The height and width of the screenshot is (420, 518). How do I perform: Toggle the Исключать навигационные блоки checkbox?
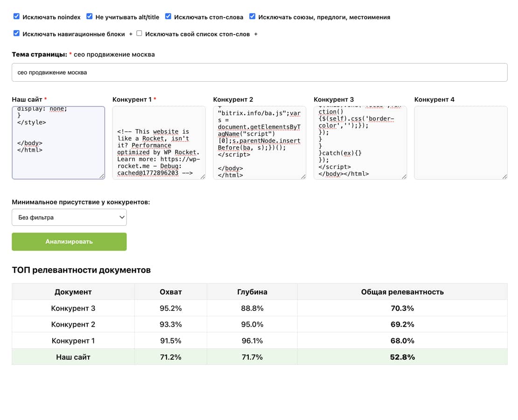(16, 33)
